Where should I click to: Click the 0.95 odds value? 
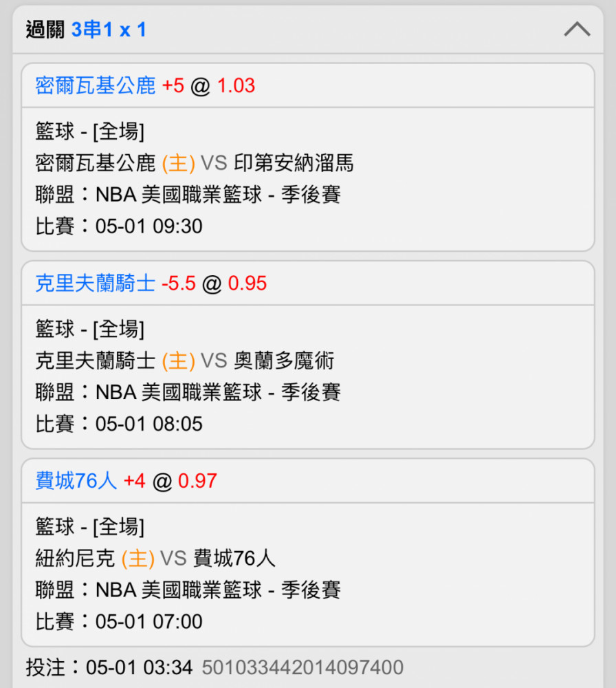pos(247,283)
